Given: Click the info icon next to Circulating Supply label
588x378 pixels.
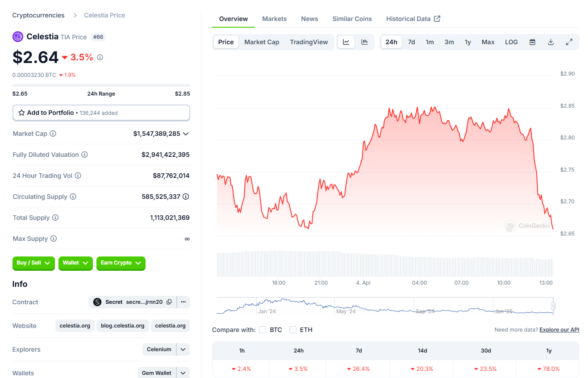Looking at the screenshot, I should point(73,197).
